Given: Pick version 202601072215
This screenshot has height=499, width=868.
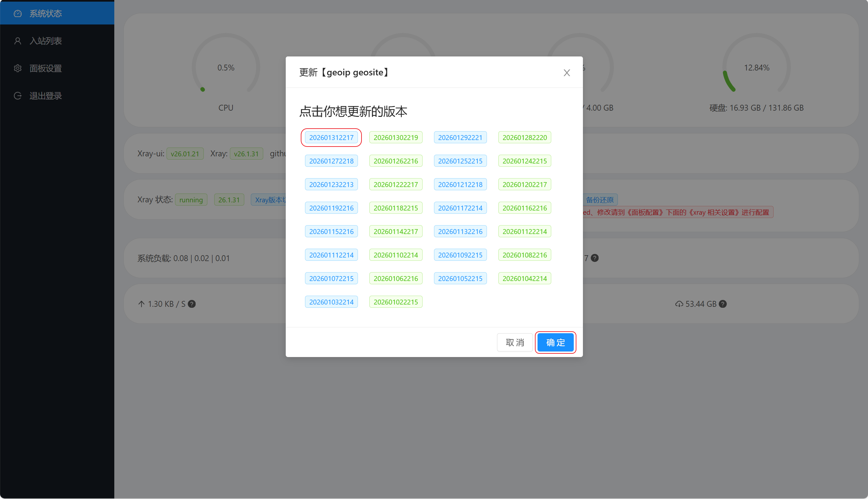Looking at the screenshot, I should [x=331, y=278].
